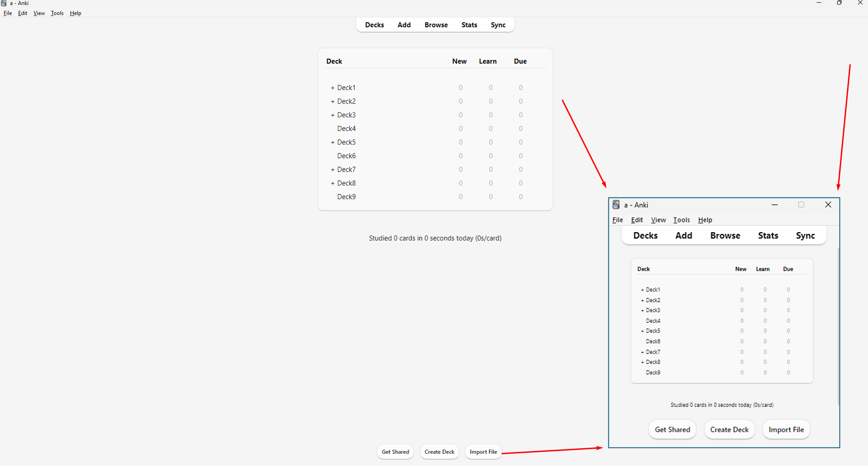
Task: Select the Deck3 name in the large window
Action: 346,115
